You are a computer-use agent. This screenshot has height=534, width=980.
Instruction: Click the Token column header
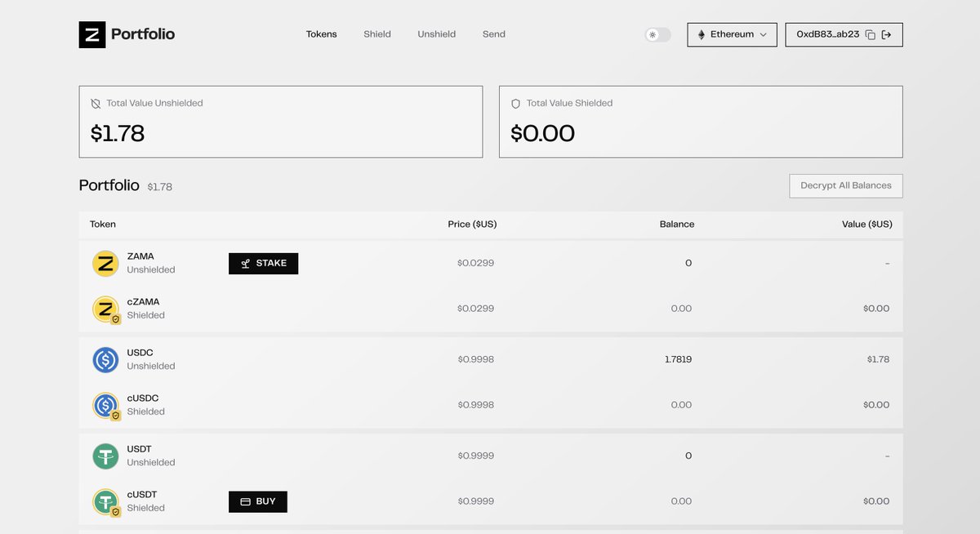103,224
